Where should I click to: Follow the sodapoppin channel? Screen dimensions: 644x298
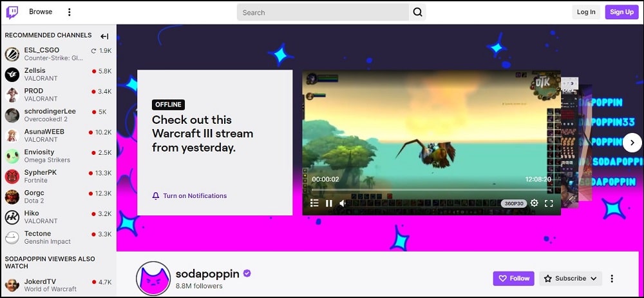pos(514,279)
